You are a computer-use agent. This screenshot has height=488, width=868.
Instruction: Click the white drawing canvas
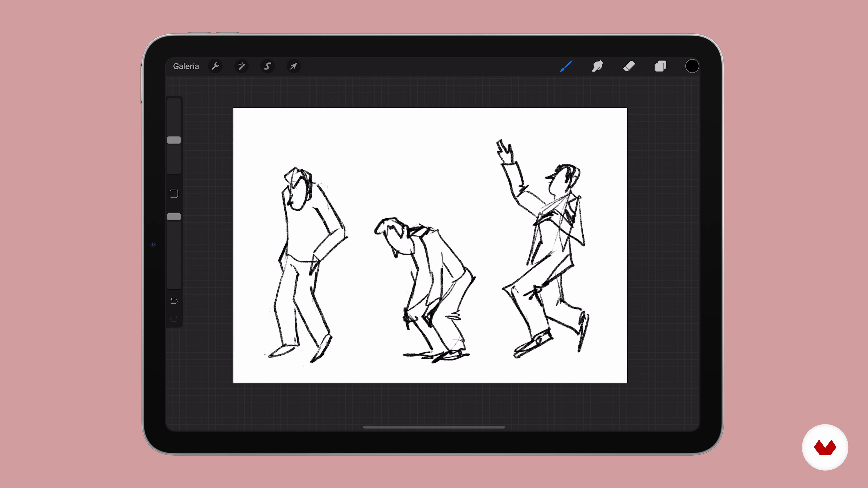tap(430, 245)
